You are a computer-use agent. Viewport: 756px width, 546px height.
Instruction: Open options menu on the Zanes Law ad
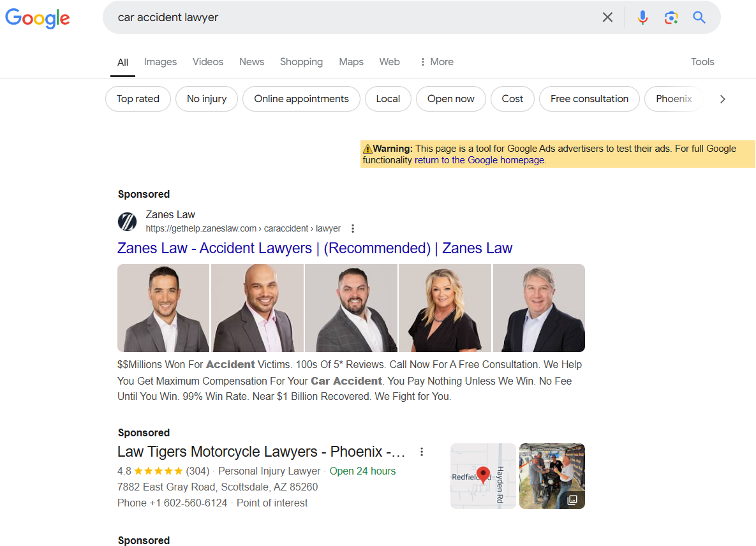tap(353, 228)
